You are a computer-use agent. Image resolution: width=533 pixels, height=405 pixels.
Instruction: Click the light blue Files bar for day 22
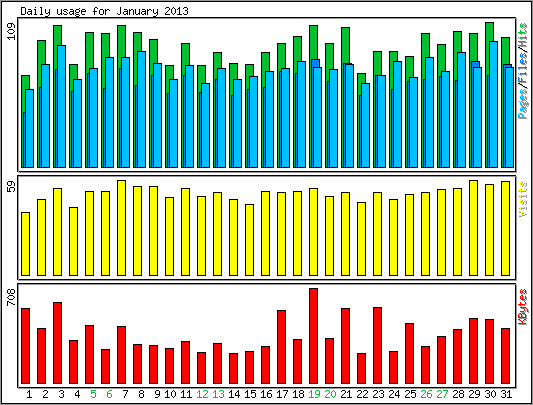click(x=365, y=125)
